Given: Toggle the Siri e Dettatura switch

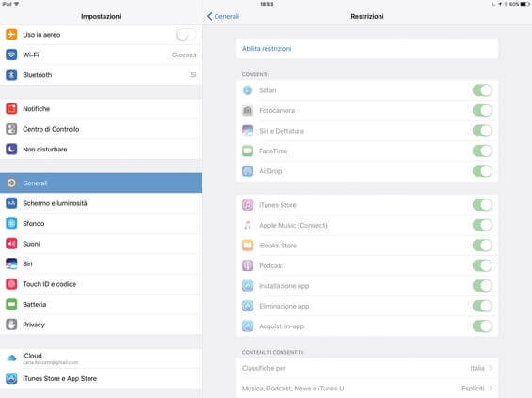Looking at the screenshot, I should [x=482, y=131].
